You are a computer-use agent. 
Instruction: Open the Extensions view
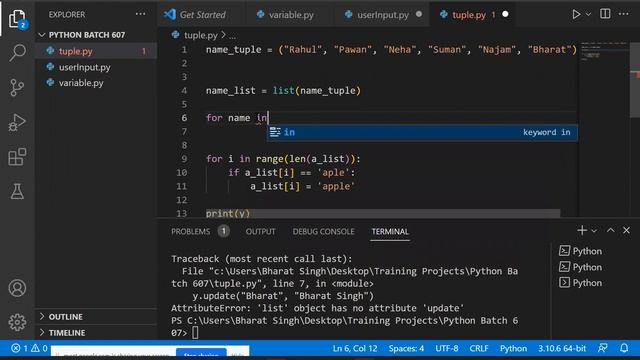click(x=17, y=157)
